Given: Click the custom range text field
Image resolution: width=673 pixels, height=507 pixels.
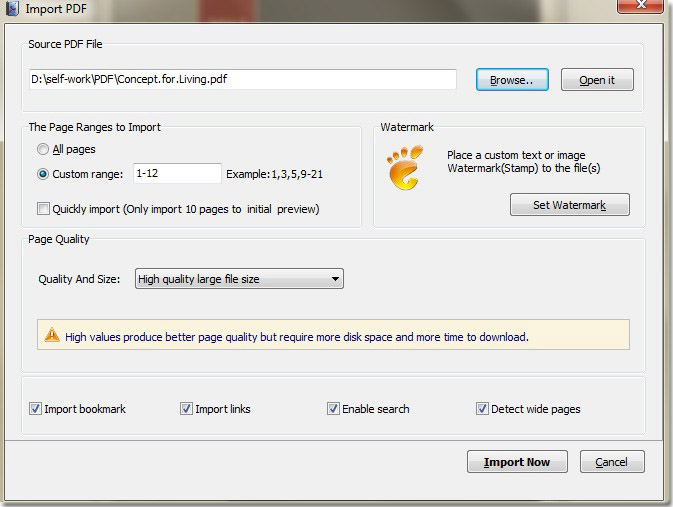Looking at the screenshot, I should (x=176, y=174).
